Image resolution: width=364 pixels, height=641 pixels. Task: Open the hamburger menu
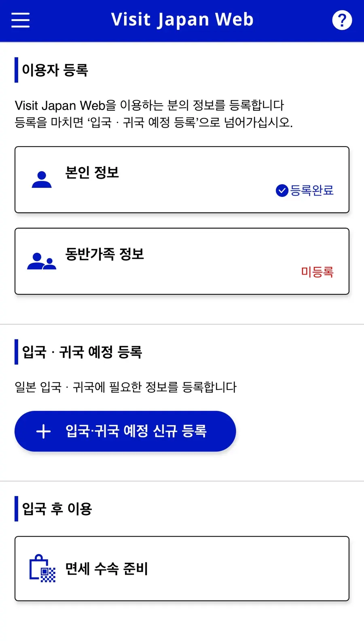coord(20,20)
